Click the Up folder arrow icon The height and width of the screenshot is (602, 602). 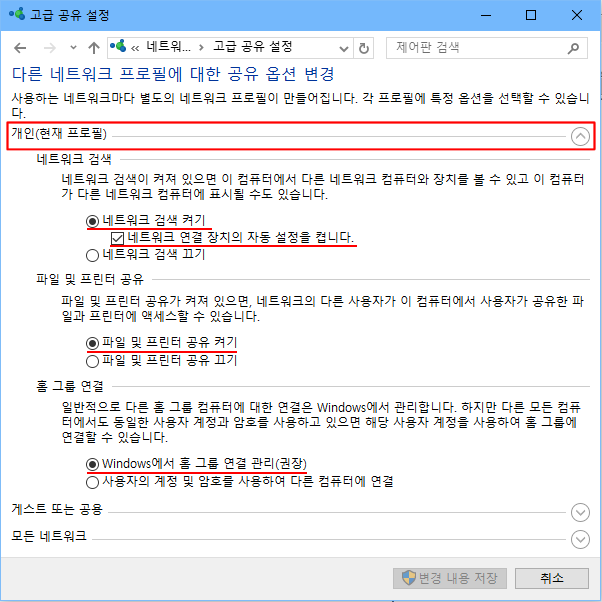[x=93, y=47]
